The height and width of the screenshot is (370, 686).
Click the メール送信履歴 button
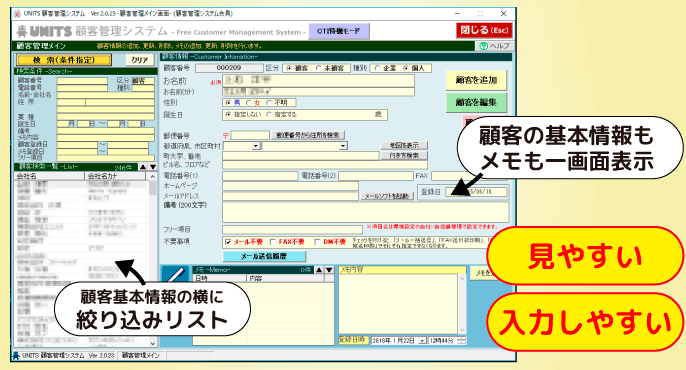[x=264, y=256]
